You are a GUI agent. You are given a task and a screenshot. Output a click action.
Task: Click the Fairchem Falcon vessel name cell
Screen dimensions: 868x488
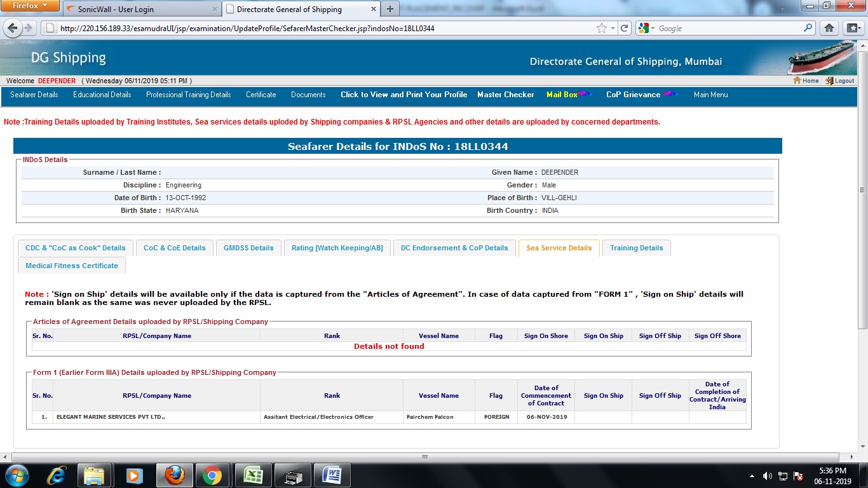click(x=439, y=417)
